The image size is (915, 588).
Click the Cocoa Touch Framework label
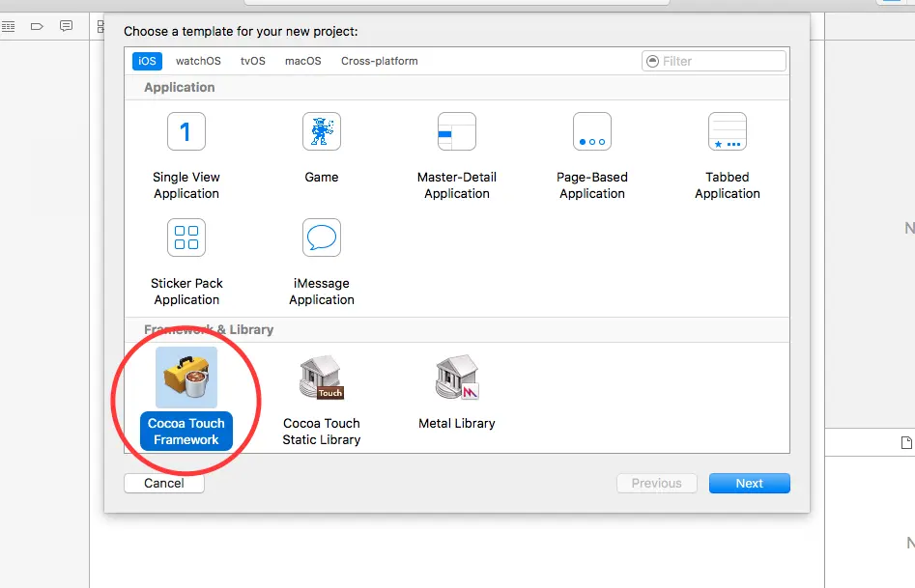pyautogui.click(x=186, y=432)
